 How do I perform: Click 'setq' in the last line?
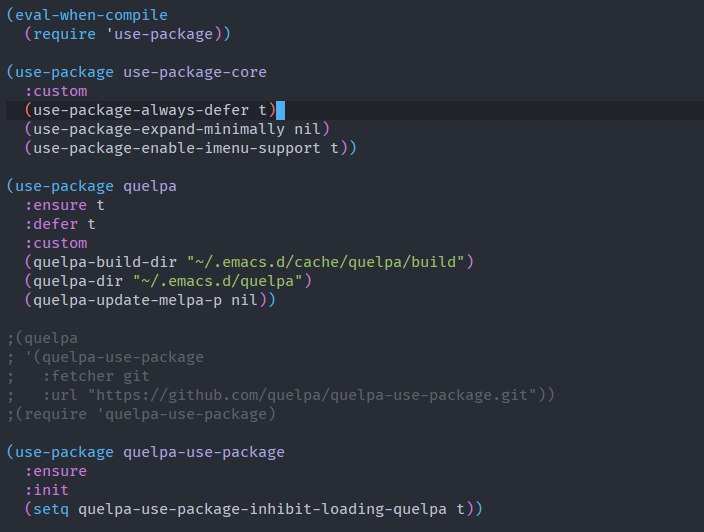pyautogui.click(x=51, y=509)
